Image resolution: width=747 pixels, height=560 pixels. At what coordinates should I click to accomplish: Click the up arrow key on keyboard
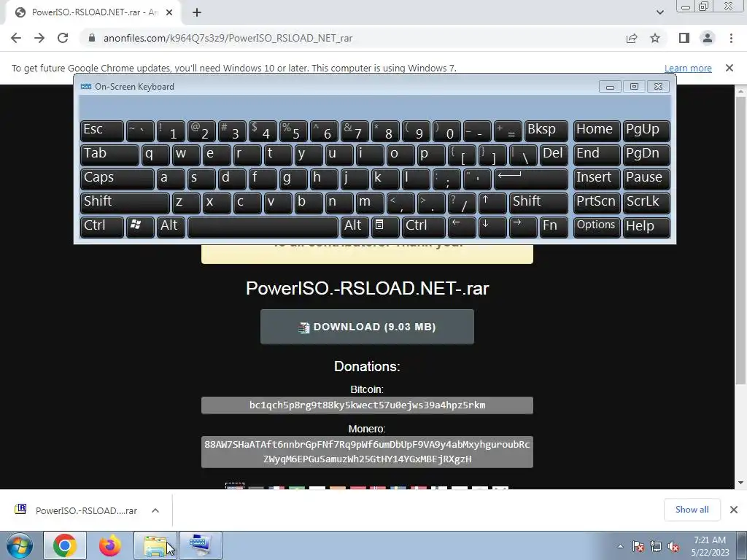(x=492, y=203)
